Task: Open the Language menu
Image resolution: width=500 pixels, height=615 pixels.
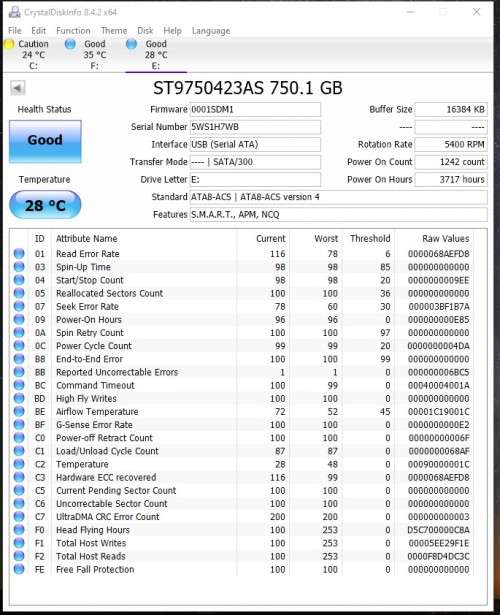Action: (x=211, y=31)
